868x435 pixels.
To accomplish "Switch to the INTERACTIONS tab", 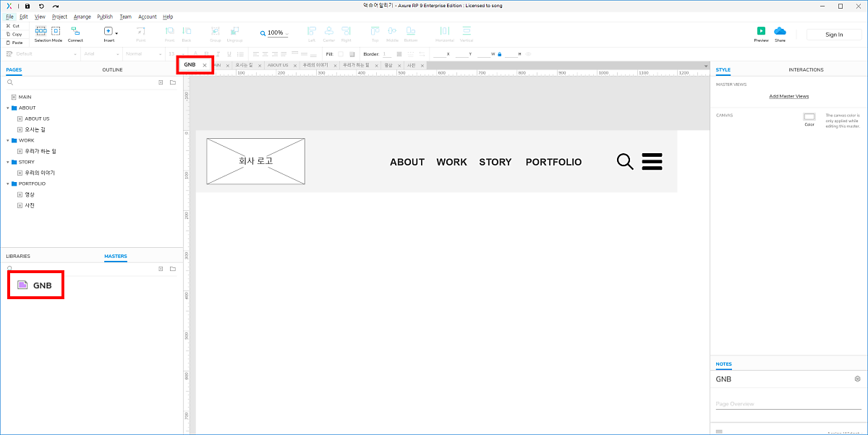I will (x=806, y=70).
